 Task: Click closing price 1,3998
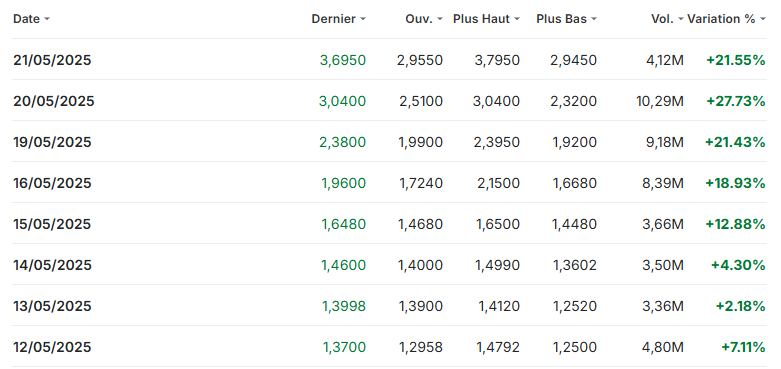tap(344, 306)
